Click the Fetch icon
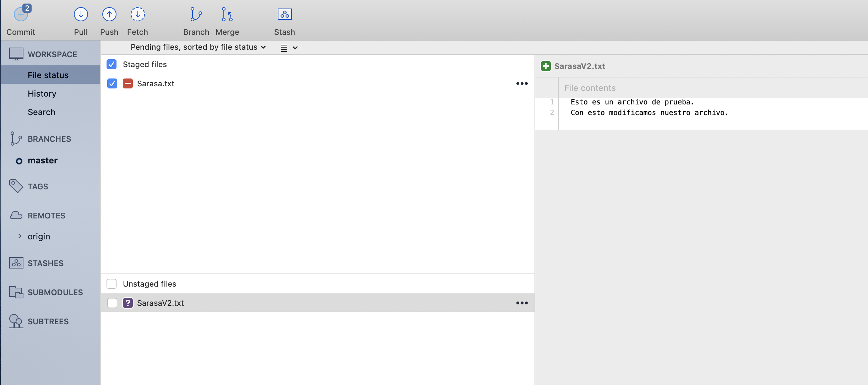Viewport: 868px width, 385px height. (x=137, y=15)
